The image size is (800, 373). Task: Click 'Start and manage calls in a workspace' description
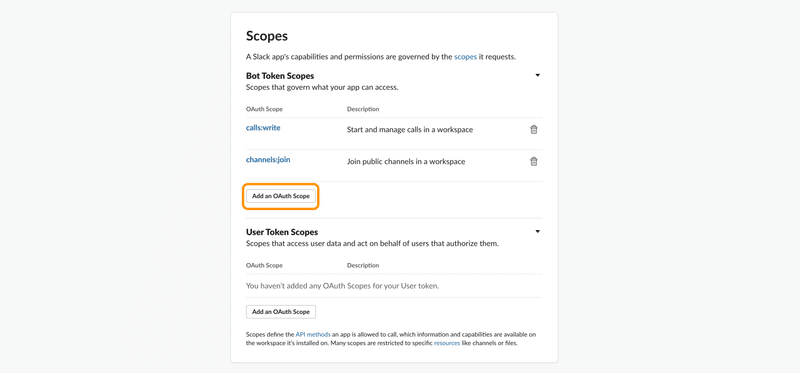coord(410,130)
